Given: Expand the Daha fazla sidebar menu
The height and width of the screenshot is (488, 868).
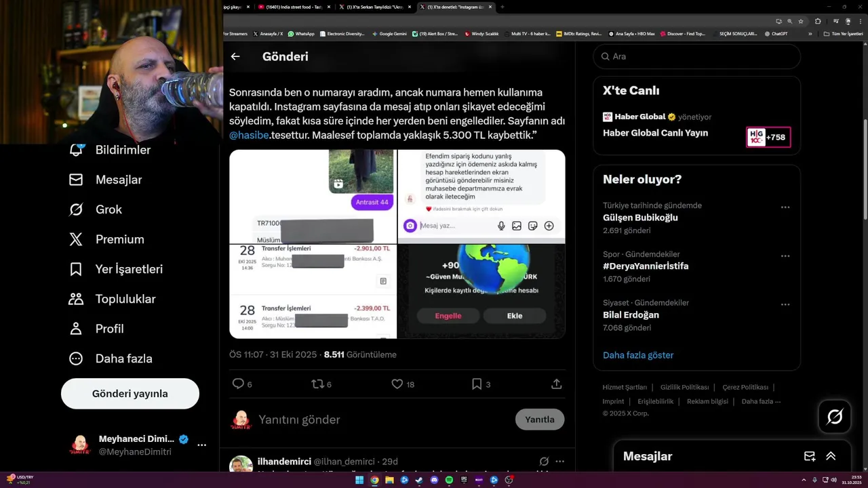Looking at the screenshot, I should point(111,359).
